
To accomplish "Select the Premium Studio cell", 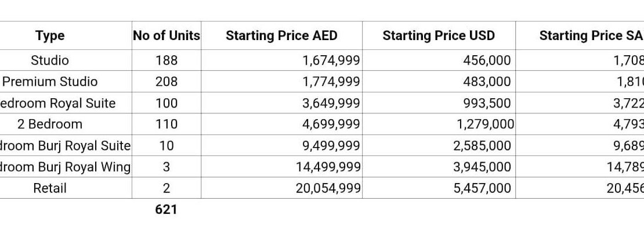I will pos(50,82).
